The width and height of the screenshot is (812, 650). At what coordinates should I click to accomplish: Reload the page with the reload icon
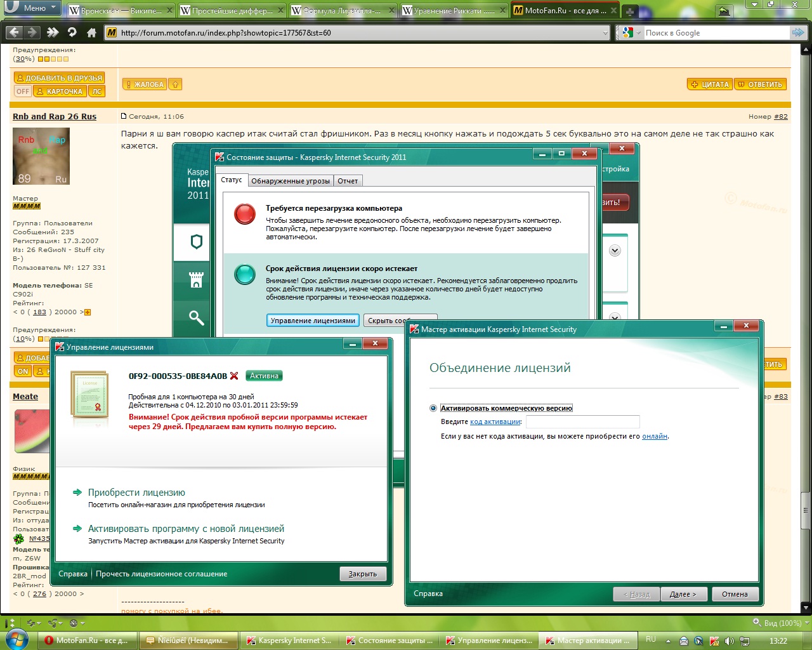72,32
